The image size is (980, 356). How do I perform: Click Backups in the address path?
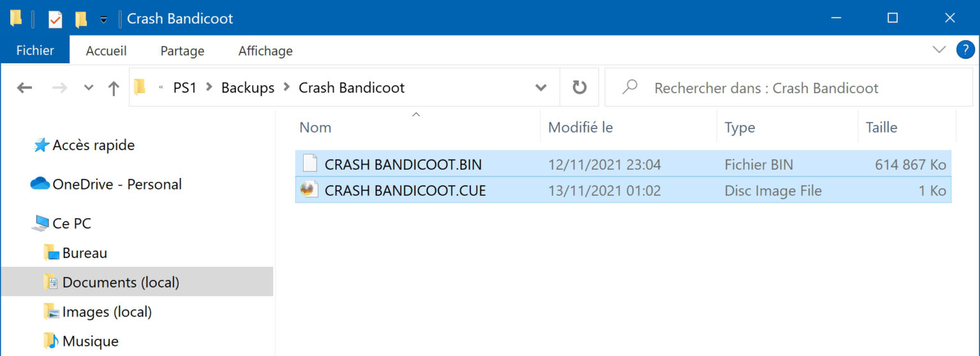(248, 87)
